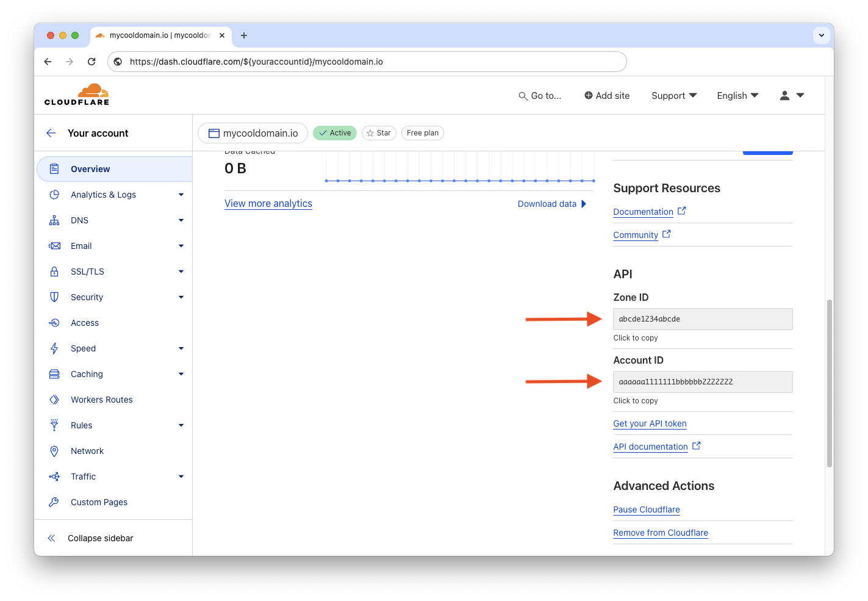Click the page vertical scrollbar
Image resolution: width=868 pixels, height=601 pixels.
(830, 383)
